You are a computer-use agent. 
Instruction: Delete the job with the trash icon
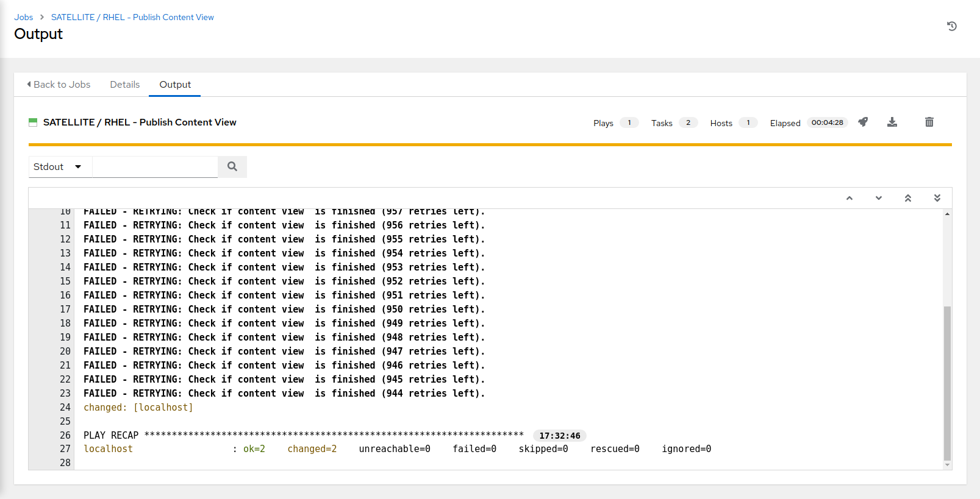[929, 122]
